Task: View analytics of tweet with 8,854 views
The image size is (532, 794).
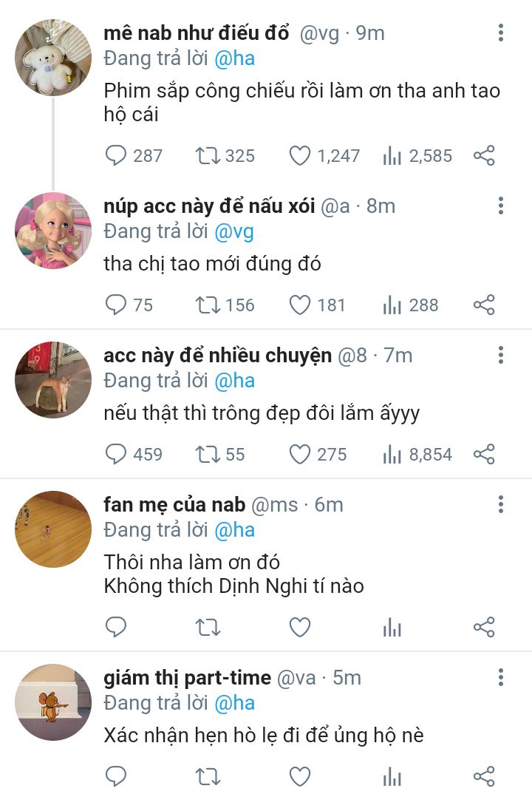Action: pos(392,454)
